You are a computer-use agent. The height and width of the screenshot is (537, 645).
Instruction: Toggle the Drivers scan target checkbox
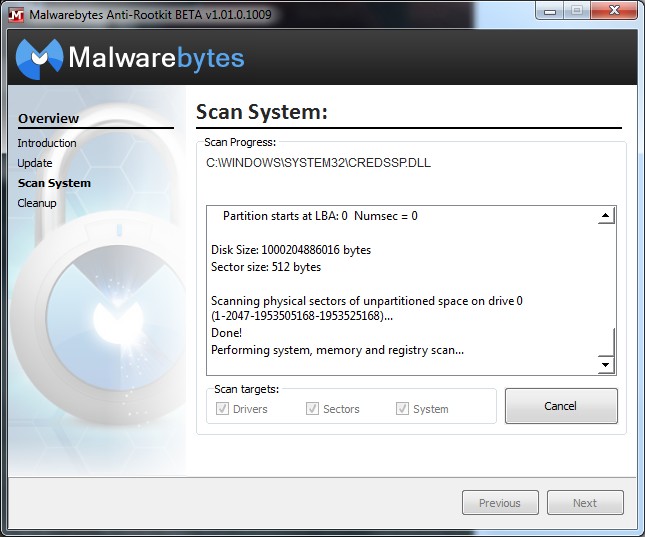(223, 409)
